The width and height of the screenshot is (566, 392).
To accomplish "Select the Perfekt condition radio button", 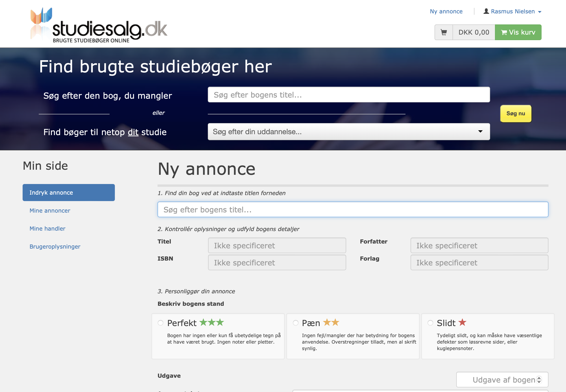I will point(161,323).
